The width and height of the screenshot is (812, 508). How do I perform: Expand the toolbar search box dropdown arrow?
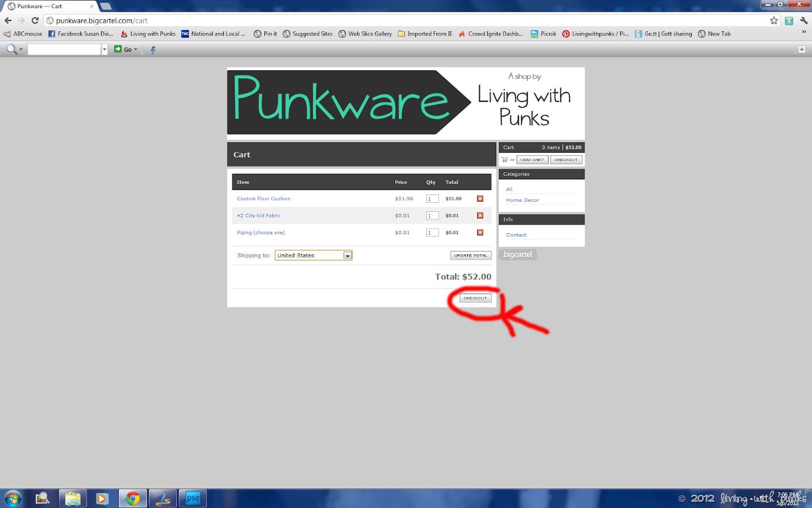coord(105,49)
